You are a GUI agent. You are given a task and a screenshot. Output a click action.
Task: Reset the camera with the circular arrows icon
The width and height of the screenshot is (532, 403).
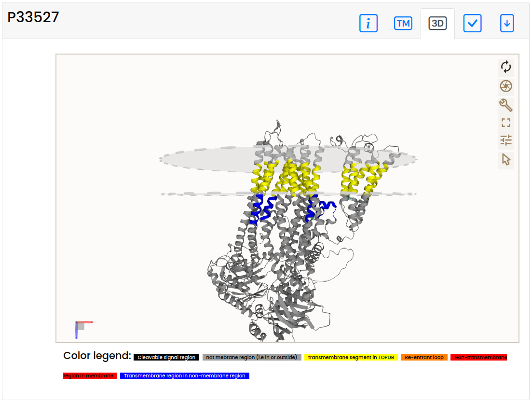(505, 67)
